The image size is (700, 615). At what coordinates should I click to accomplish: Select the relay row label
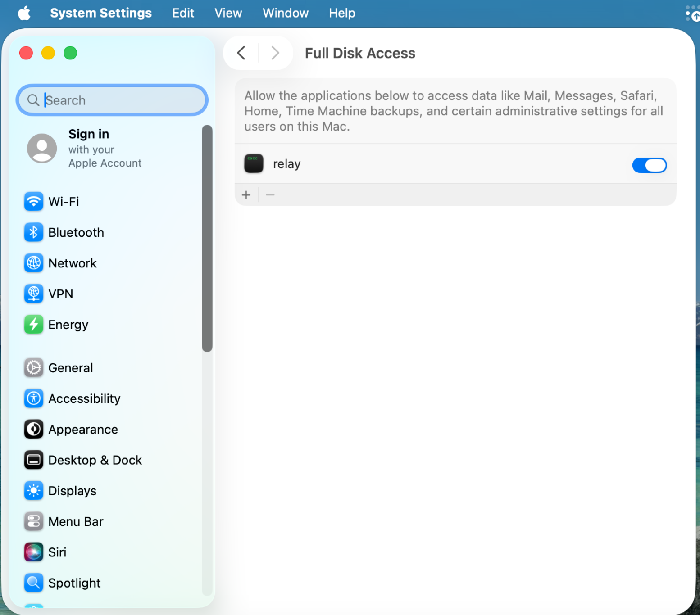[x=287, y=164]
